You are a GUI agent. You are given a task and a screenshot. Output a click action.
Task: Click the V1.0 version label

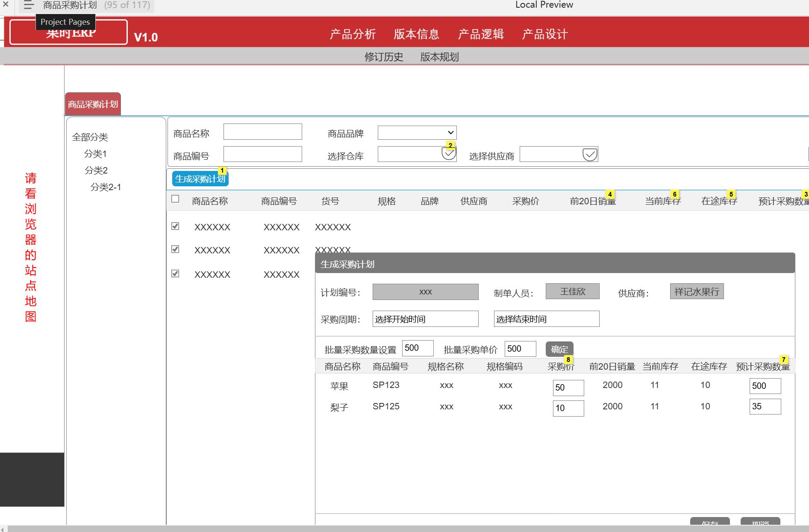(146, 38)
